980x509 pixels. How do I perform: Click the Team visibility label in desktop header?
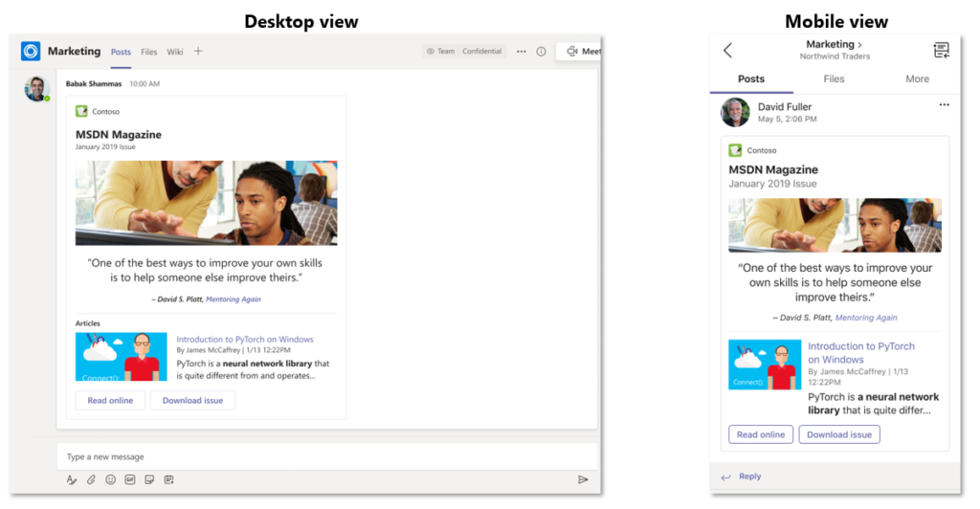click(440, 52)
